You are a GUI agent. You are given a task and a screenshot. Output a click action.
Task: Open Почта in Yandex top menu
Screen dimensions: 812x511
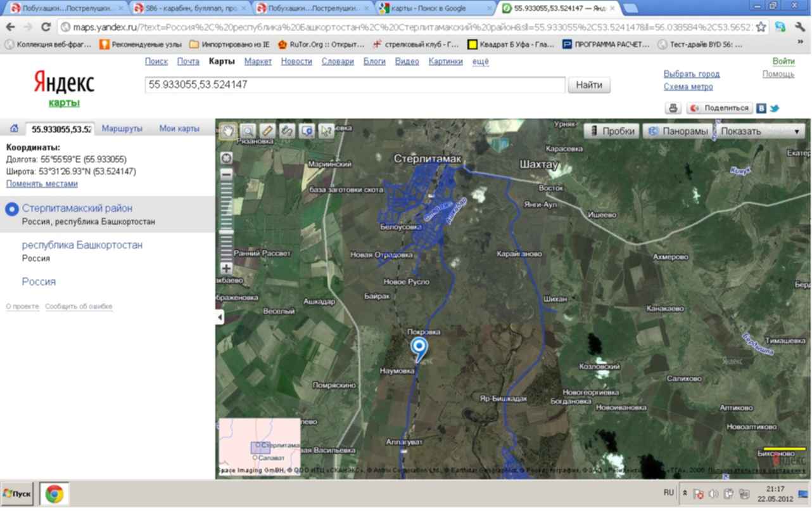pos(188,61)
